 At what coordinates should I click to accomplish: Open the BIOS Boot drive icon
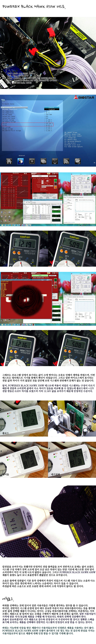pos(43,161)
